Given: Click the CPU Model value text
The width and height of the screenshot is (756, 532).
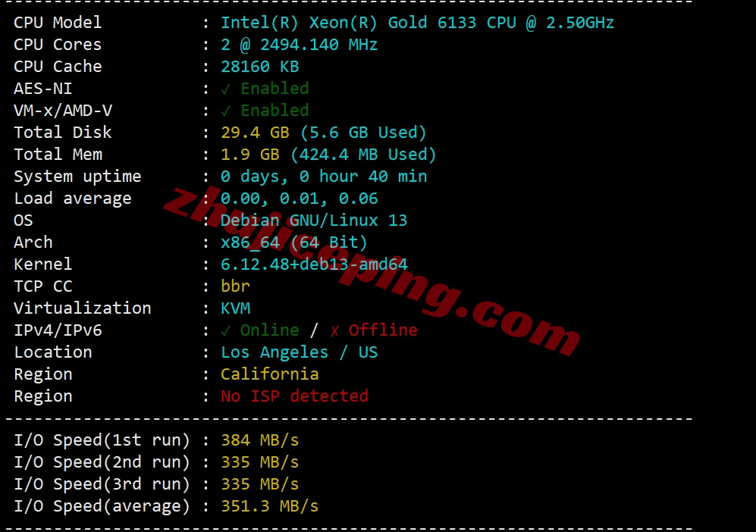Looking at the screenshot, I should pyautogui.click(x=418, y=23).
